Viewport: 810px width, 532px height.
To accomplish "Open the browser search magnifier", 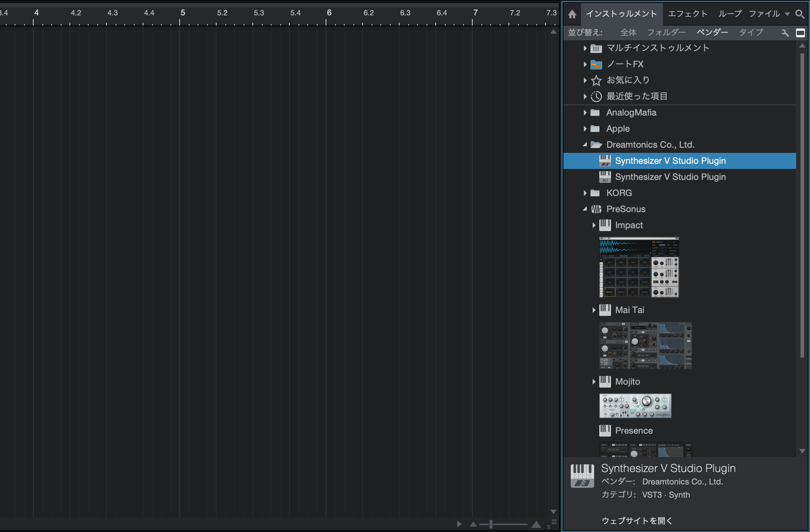I will coord(800,14).
